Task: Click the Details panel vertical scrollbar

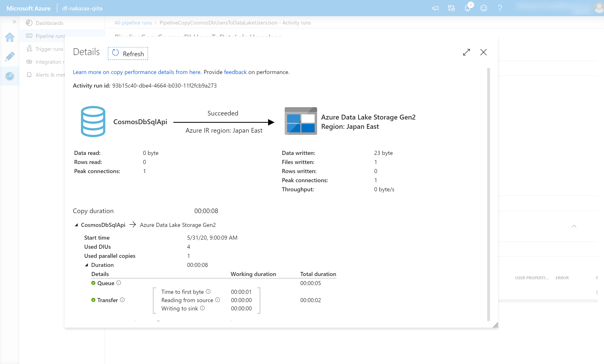Action: [488, 194]
